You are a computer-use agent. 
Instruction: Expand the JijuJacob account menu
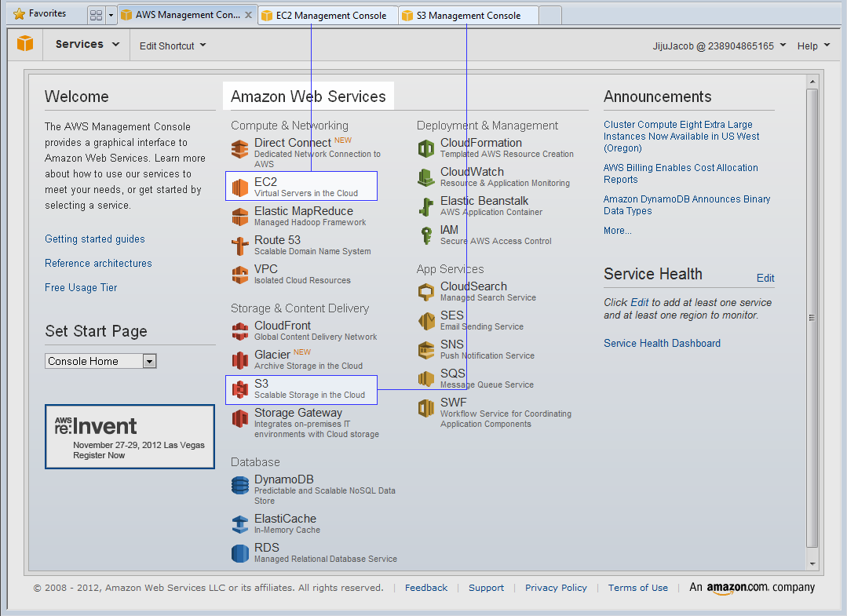pyautogui.click(x=719, y=46)
